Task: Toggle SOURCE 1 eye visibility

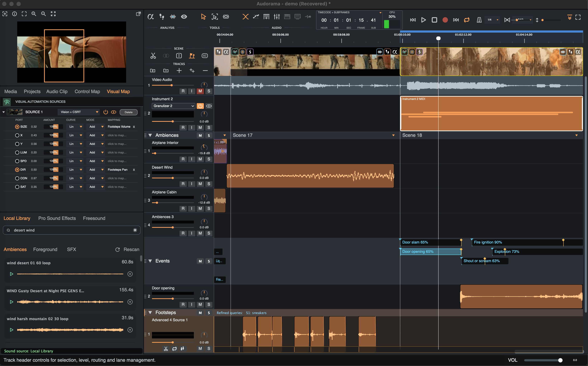Action: point(114,112)
